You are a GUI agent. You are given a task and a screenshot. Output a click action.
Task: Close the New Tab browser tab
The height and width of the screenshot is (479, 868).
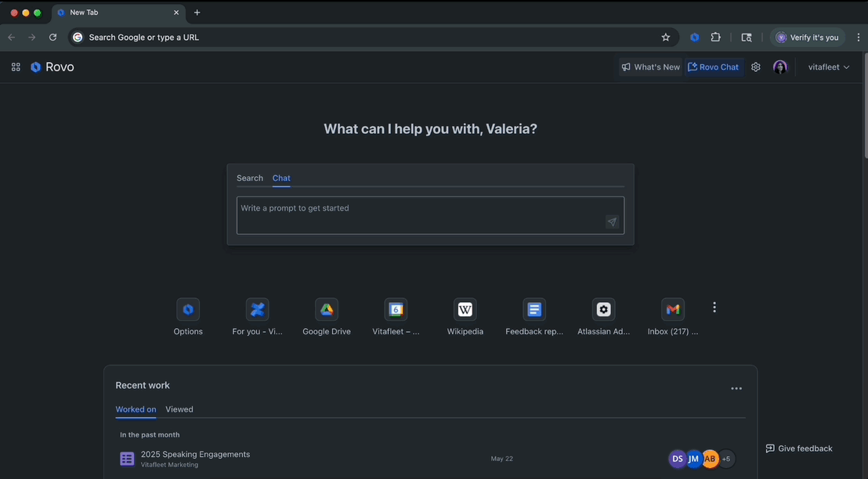pyautogui.click(x=176, y=13)
